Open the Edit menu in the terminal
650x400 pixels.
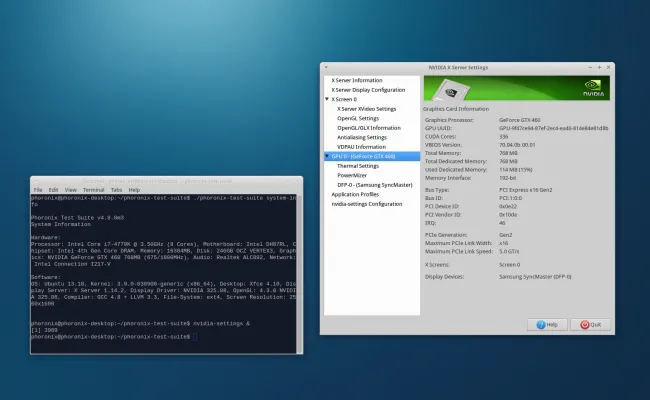[x=54, y=189]
